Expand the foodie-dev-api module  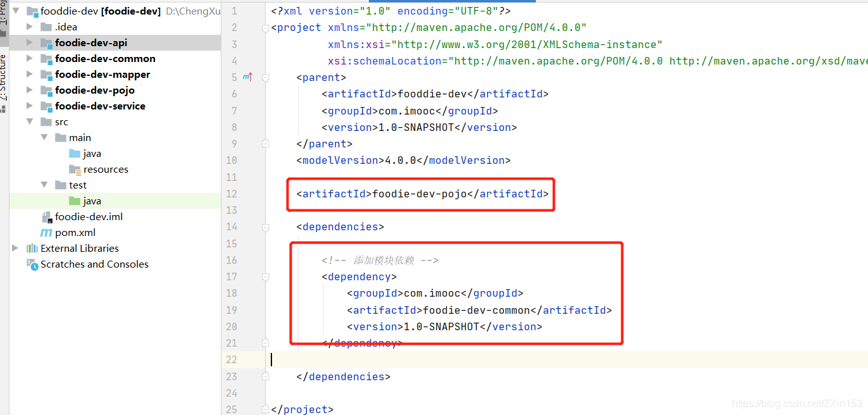point(30,42)
